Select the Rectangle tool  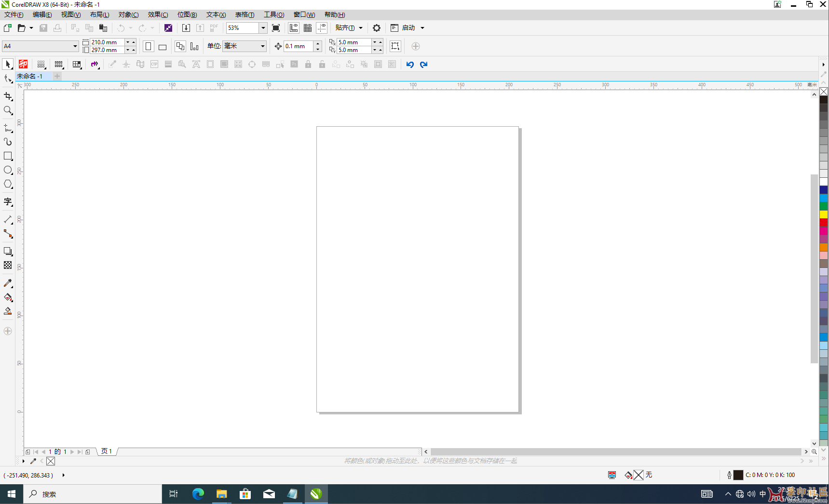point(8,156)
